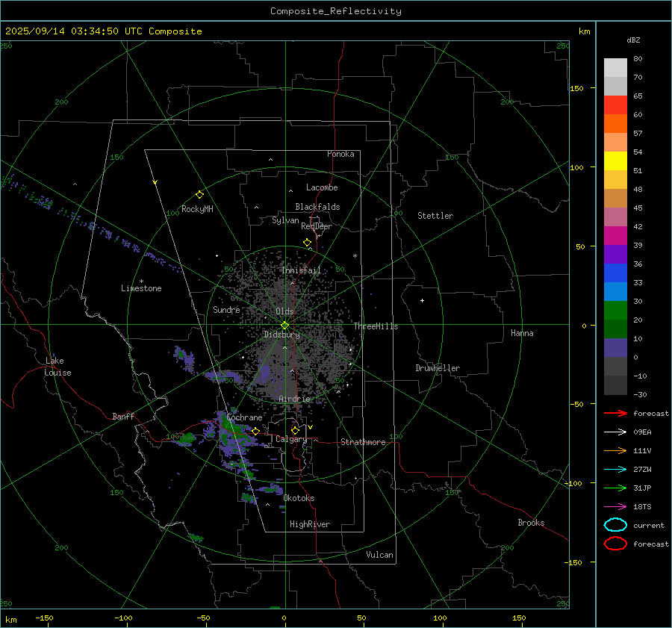Click the ThreeHills city label

[x=376, y=326]
